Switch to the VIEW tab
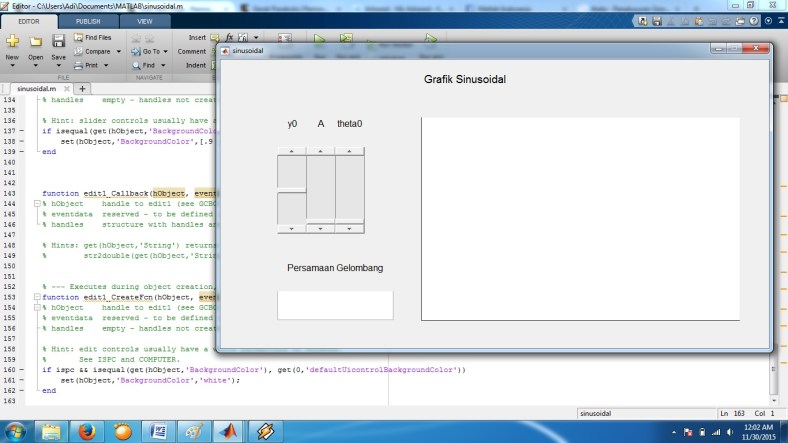The width and height of the screenshot is (788, 443). 145,20
